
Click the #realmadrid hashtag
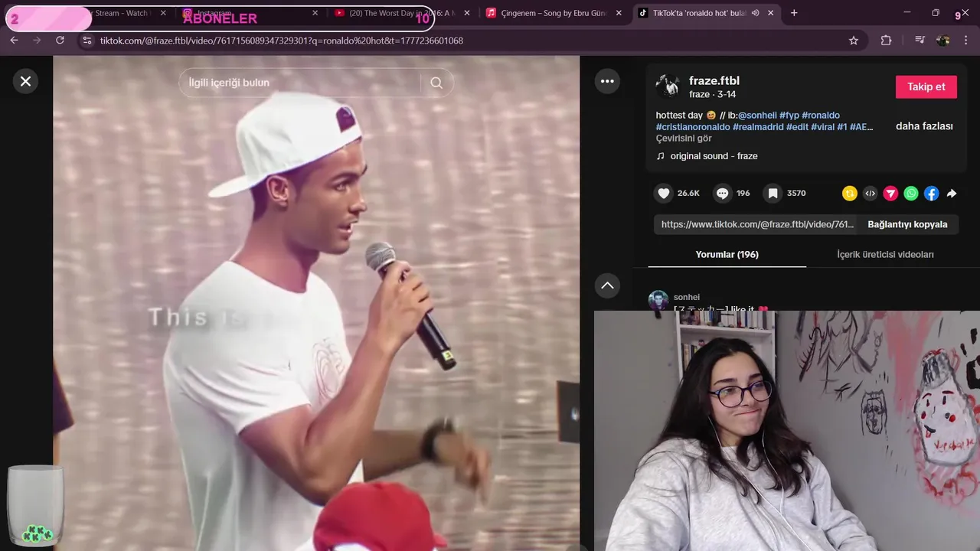point(758,127)
